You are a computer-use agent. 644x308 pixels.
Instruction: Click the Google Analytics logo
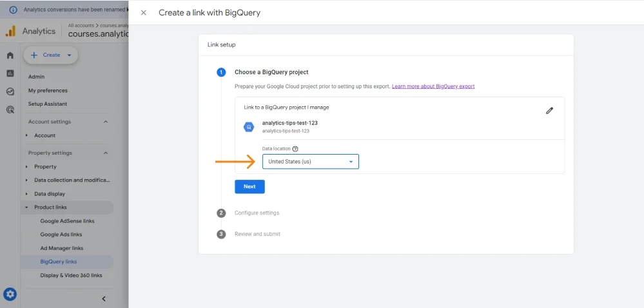coord(10,31)
